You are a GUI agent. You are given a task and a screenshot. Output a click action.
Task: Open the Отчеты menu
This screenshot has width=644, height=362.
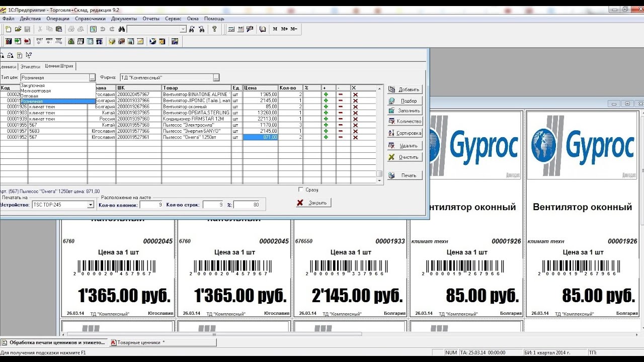[151, 19]
